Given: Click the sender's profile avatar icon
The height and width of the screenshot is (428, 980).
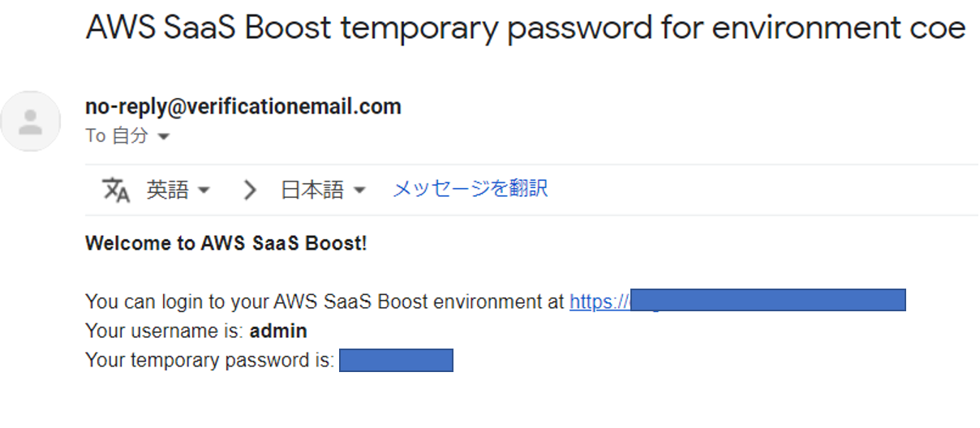Looking at the screenshot, I should [x=31, y=122].
